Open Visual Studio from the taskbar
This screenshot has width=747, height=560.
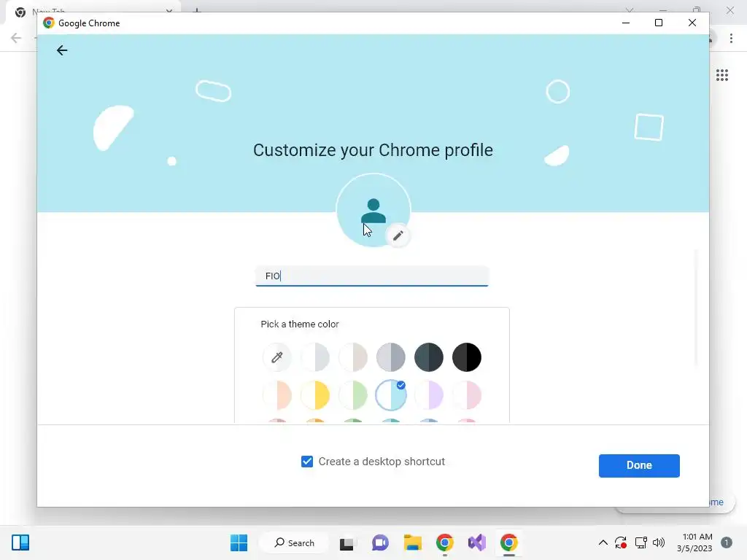click(x=477, y=542)
